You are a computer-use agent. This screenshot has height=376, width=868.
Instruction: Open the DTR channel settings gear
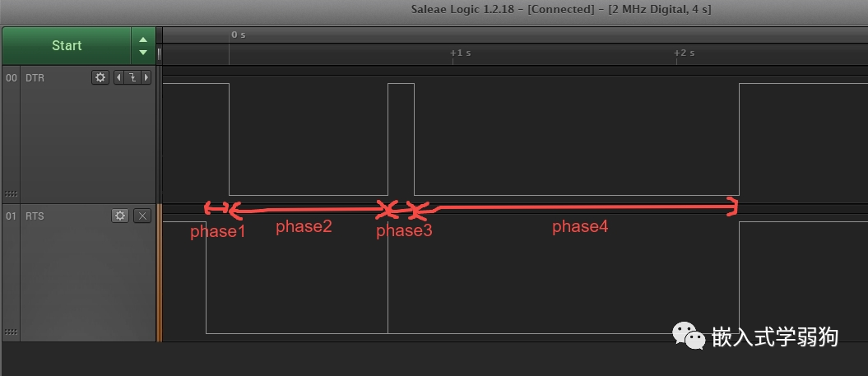point(100,77)
